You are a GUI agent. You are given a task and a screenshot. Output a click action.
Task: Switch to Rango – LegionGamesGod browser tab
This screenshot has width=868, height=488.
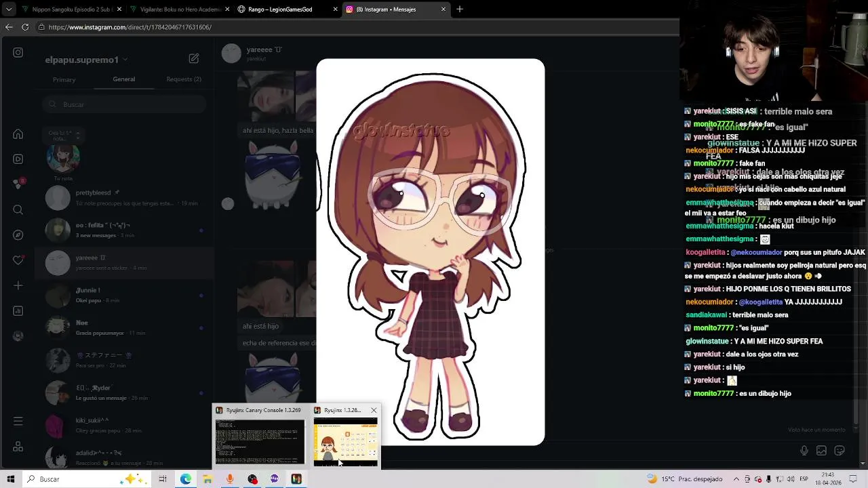(288, 9)
